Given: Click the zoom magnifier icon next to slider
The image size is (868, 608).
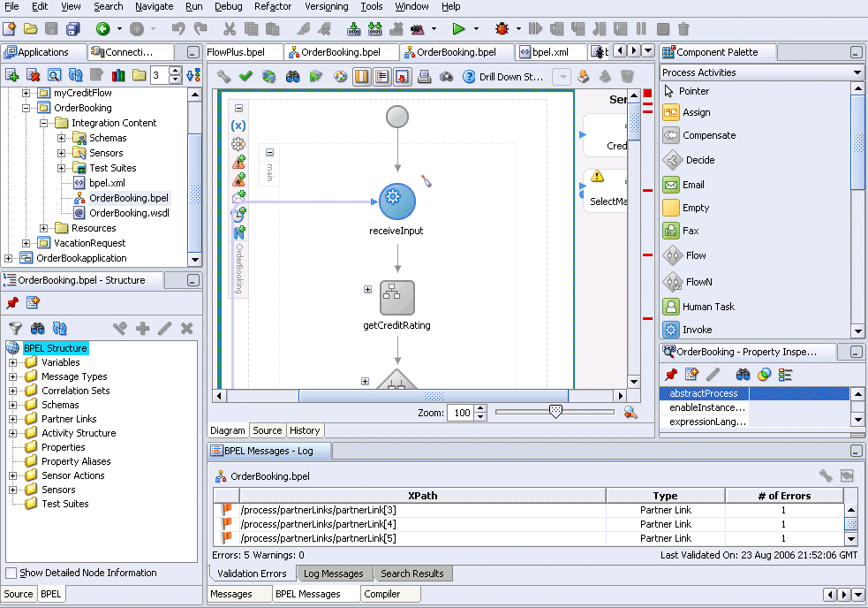Looking at the screenshot, I should coord(630,412).
